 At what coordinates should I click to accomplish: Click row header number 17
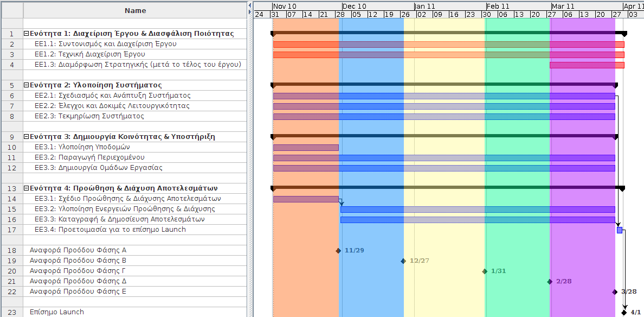coord(12,230)
